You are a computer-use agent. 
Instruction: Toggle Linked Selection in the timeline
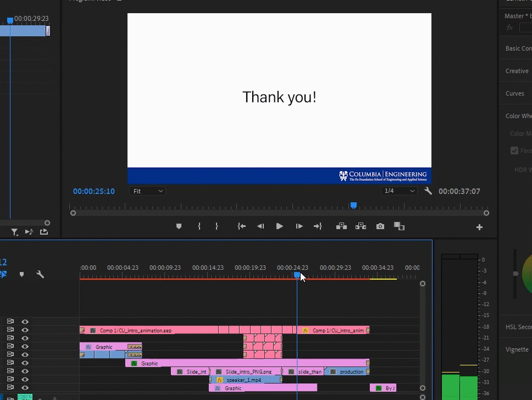pos(3,274)
